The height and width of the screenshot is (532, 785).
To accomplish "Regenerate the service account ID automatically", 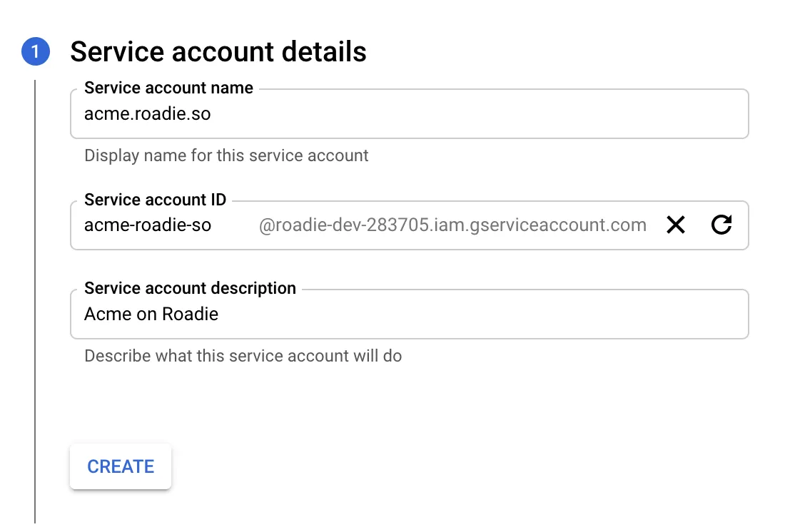I will click(721, 225).
